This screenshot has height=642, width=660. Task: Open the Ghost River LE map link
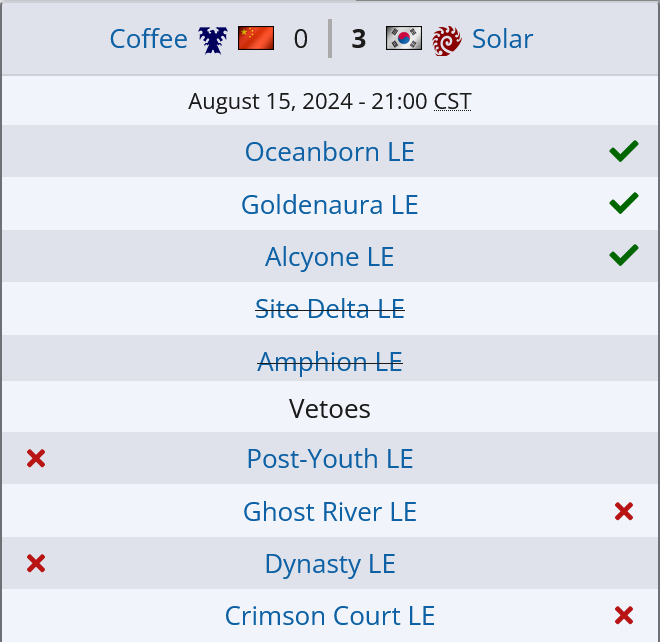(330, 512)
